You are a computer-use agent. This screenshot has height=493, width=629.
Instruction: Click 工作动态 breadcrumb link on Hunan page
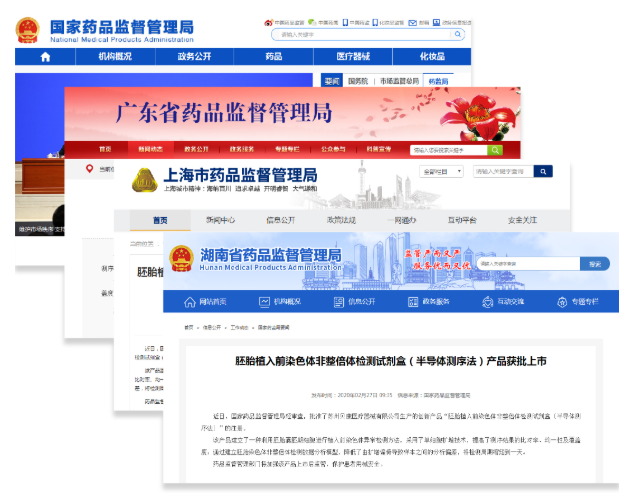point(239,327)
